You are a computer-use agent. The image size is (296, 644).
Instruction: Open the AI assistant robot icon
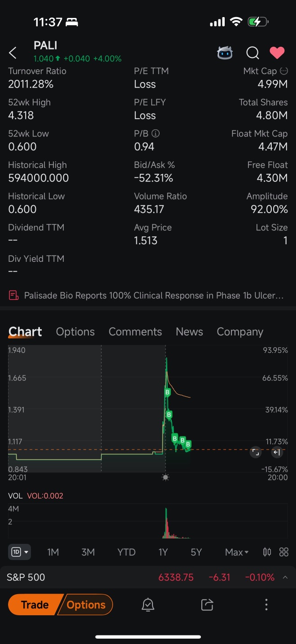click(225, 53)
